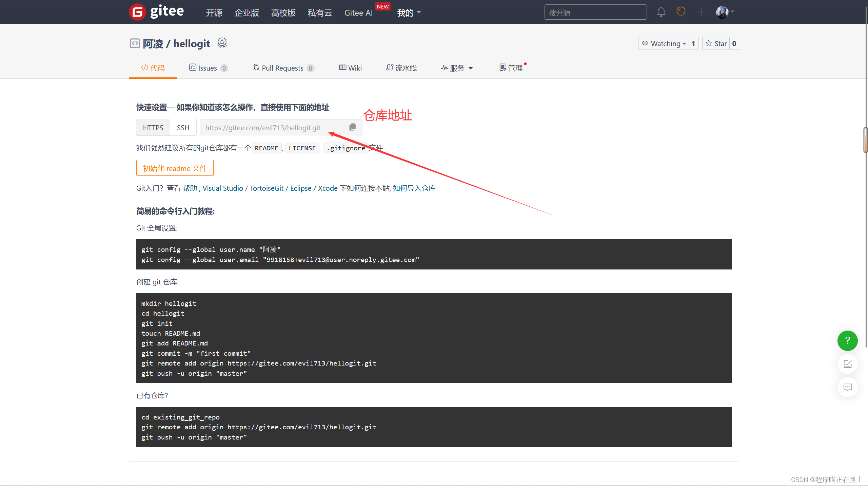Click the 搜开源 search field
Image resolution: width=868 pixels, height=486 pixels.
coord(595,13)
